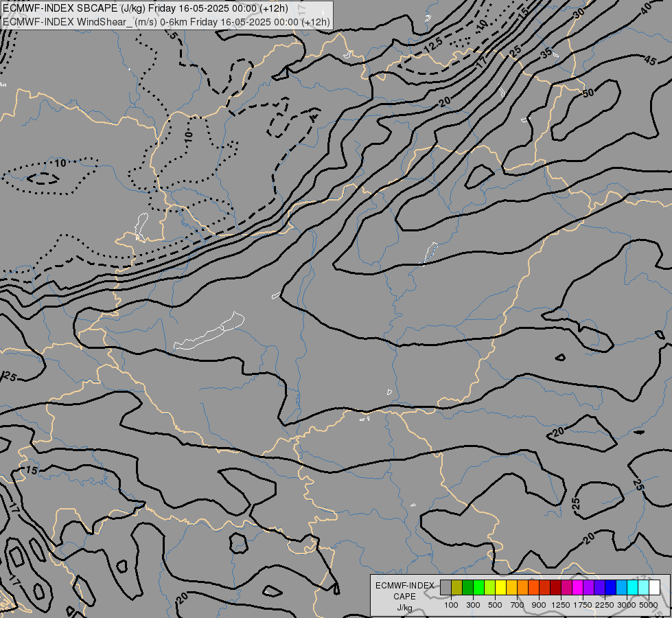Image resolution: width=672 pixels, height=618 pixels.
Task: Pick the white swatch after 5000
Action: click(654, 587)
